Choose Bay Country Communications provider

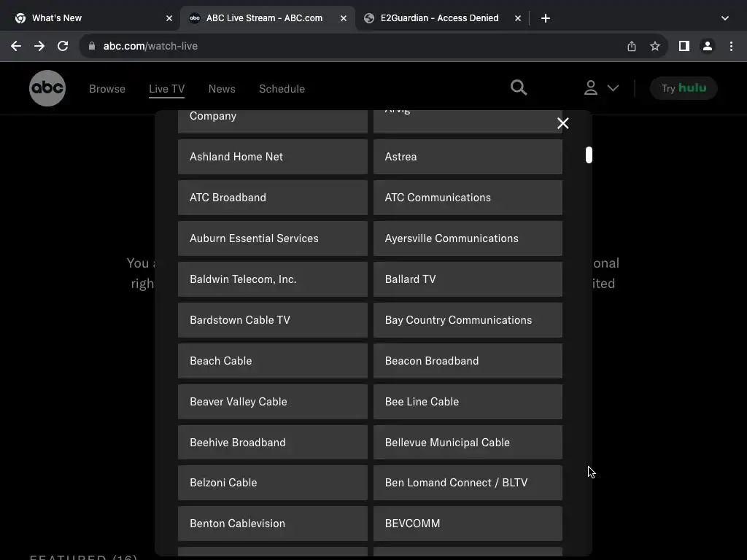coord(468,320)
